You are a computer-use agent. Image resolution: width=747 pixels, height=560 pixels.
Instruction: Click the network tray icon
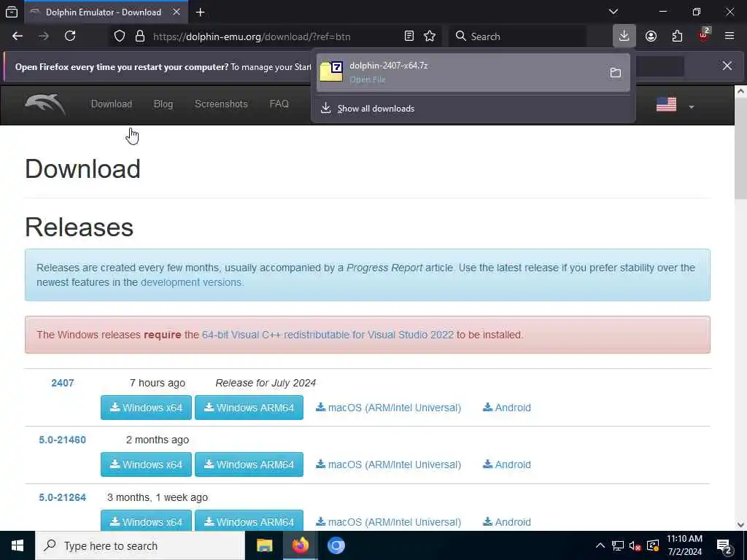tap(617, 545)
